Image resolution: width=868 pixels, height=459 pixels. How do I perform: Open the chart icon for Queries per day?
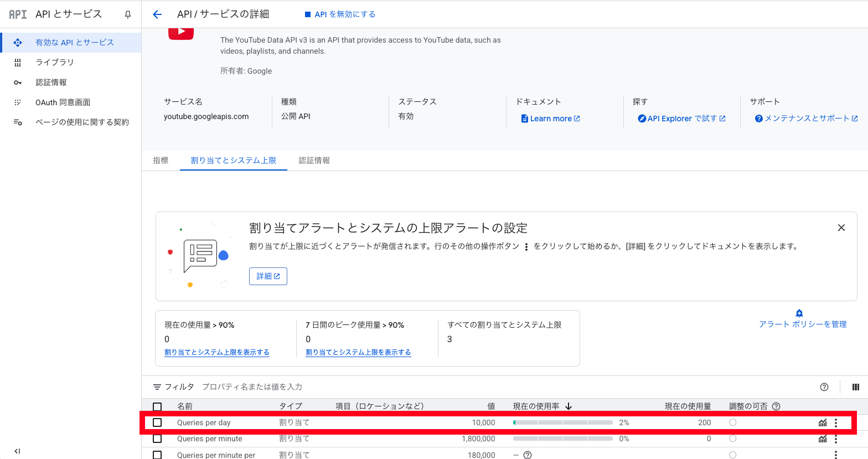click(823, 422)
